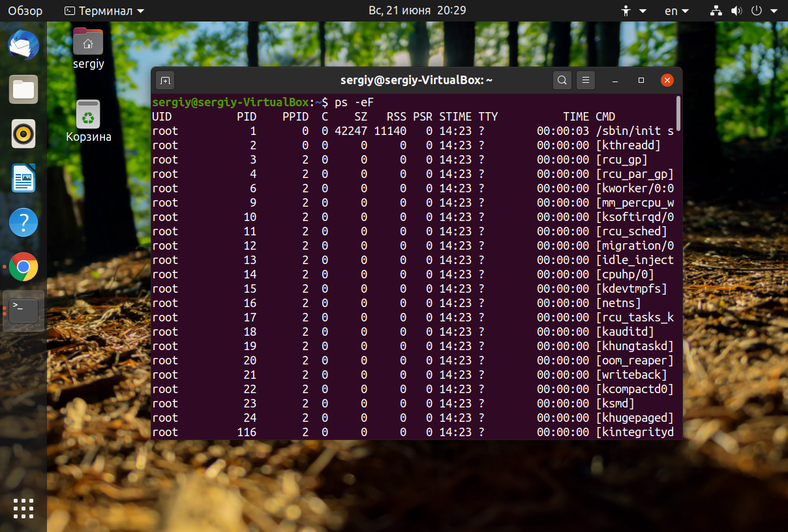The image size is (788, 532).
Task: Launch Rhythmbox music player from dock
Action: click(x=23, y=134)
